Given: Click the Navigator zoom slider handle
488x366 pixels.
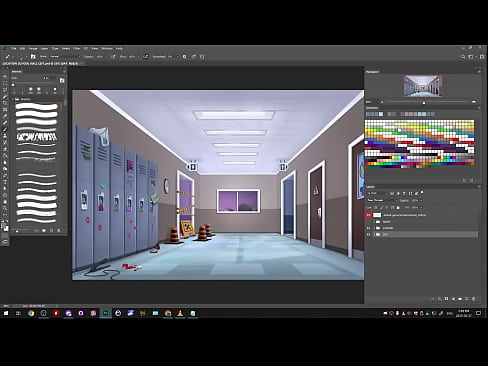Looking at the screenshot, I should 424,102.
